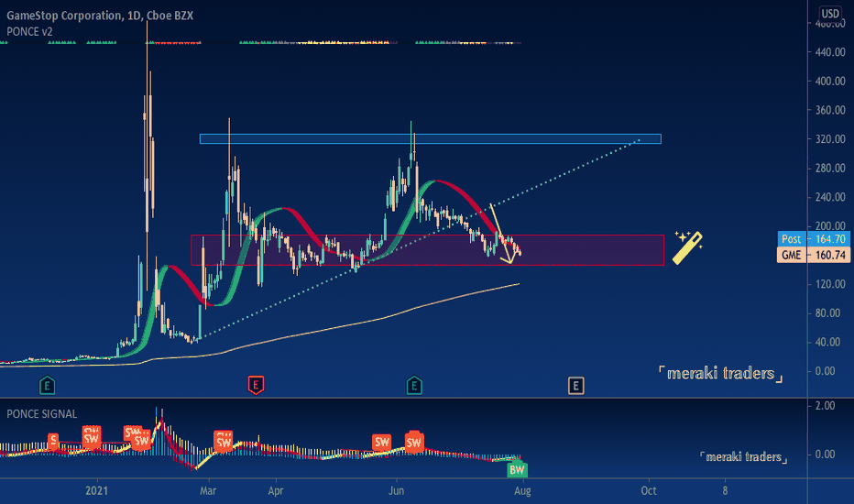This screenshot has height=504, width=854.
Task: Click the 2021 label on time axis
Action: pos(96,490)
